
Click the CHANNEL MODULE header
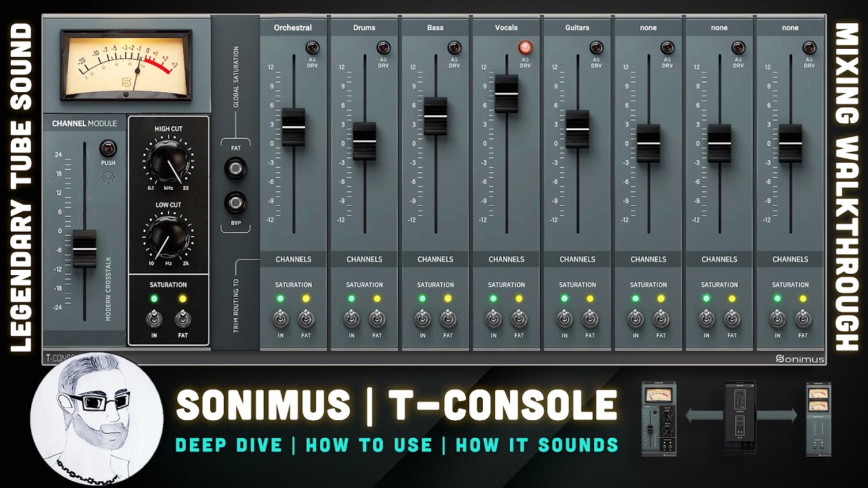85,123
